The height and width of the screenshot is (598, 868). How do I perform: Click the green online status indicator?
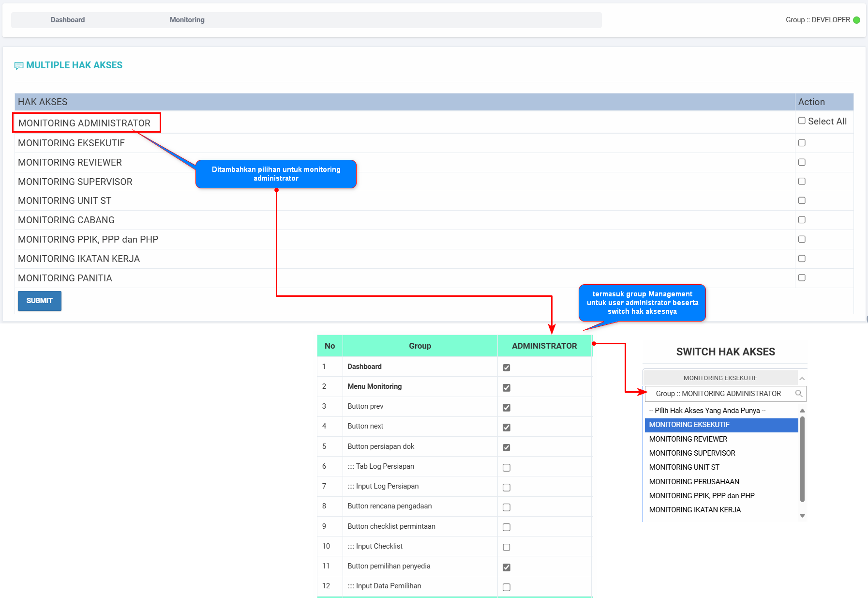(x=856, y=20)
